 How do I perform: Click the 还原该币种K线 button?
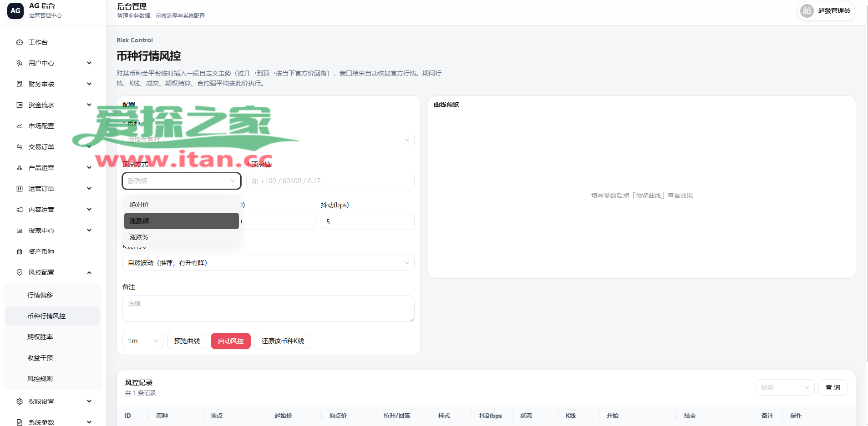point(283,341)
